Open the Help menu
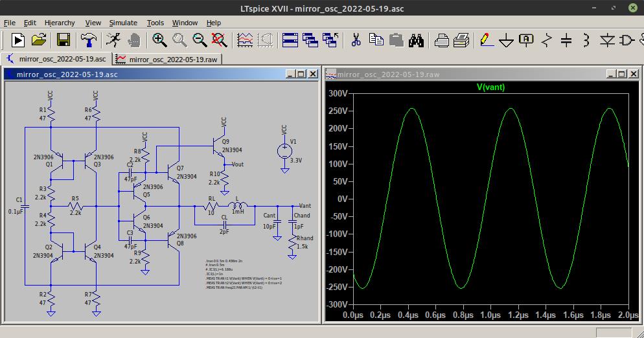Image resolution: width=644 pixels, height=338 pixels. (214, 23)
